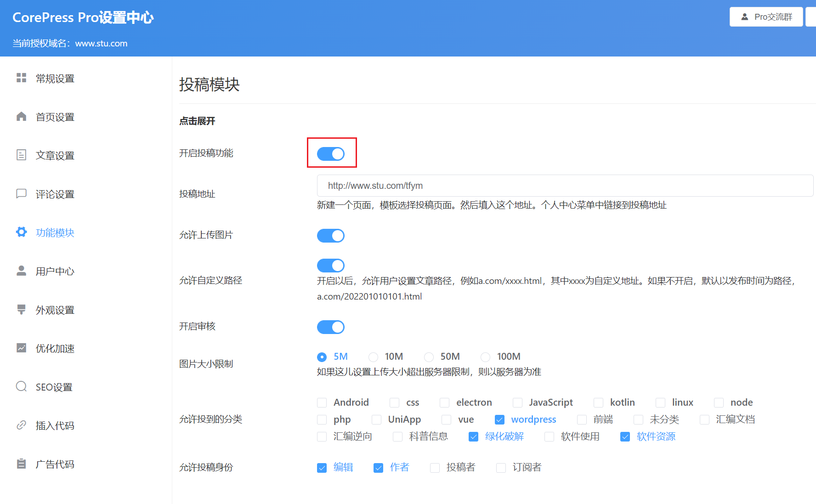The width and height of the screenshot is (816, 504).
Task: Tick the 汇编逆向 category checkbox
Action: point(322,437)
